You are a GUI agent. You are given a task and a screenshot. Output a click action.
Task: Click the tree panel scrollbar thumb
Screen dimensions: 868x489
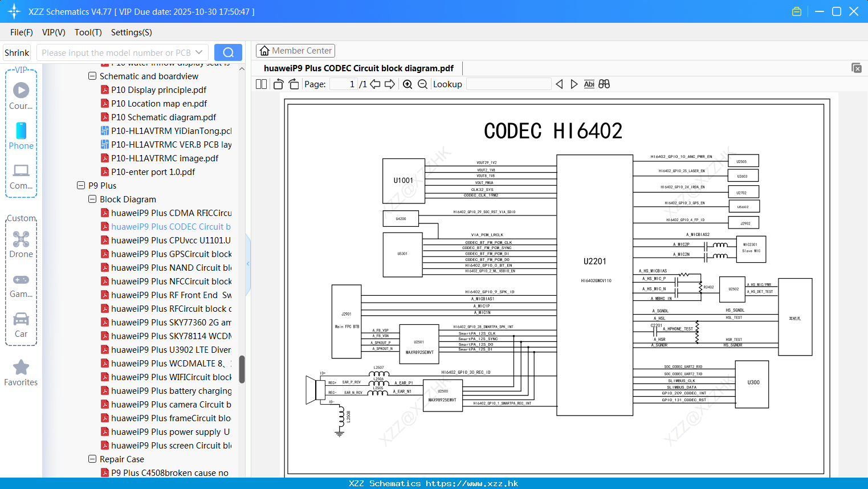242,369
